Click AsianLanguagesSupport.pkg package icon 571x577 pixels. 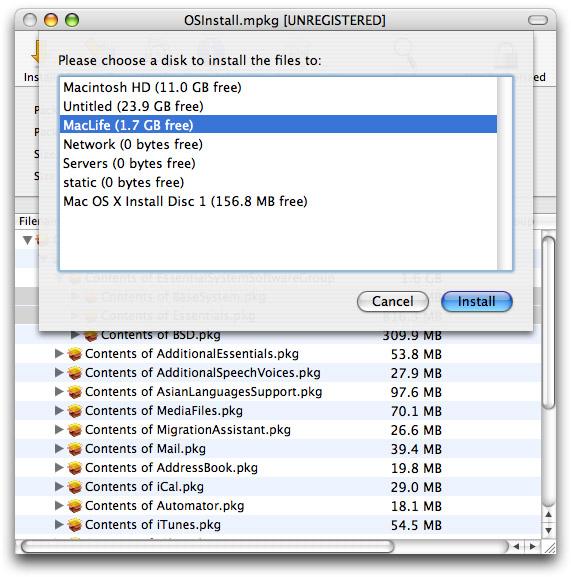75,392
